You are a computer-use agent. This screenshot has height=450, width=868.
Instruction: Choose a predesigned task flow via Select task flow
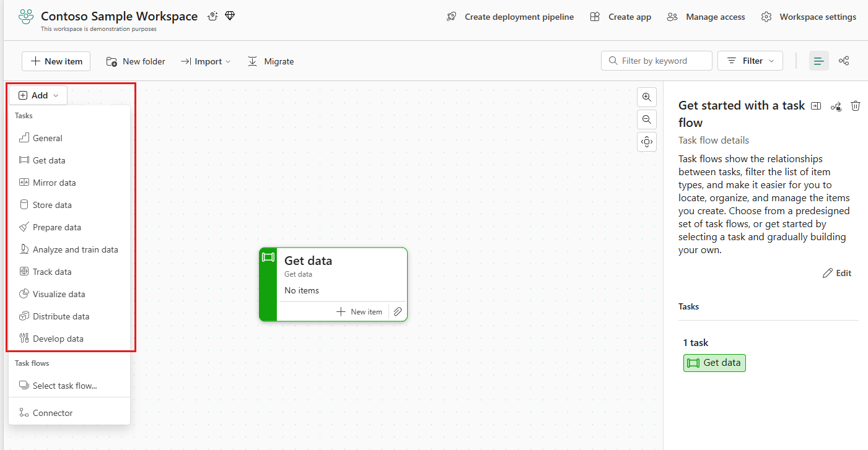pos(64,385)
